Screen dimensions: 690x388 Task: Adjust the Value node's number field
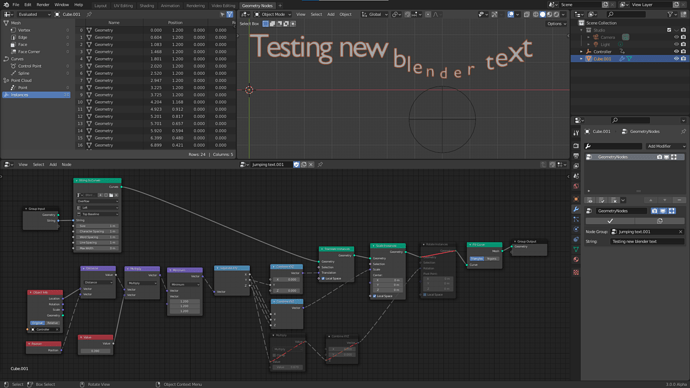(x=95, y=351)
